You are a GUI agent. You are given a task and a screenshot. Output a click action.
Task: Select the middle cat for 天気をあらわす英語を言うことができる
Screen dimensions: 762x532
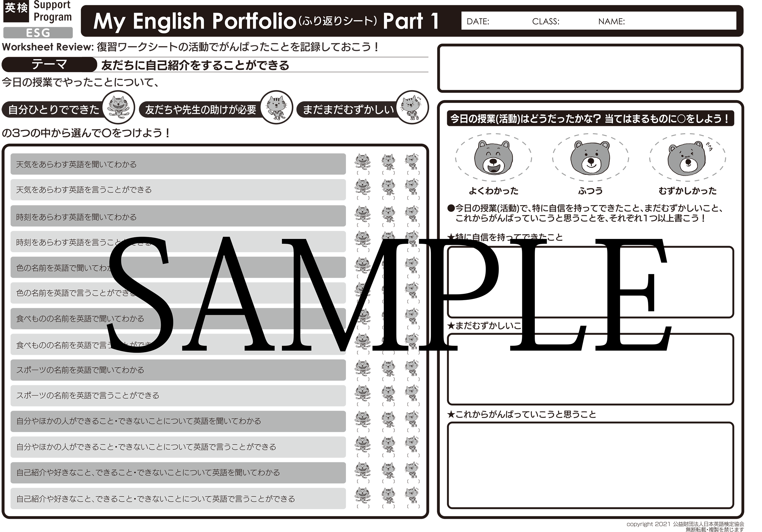[388, 187]
